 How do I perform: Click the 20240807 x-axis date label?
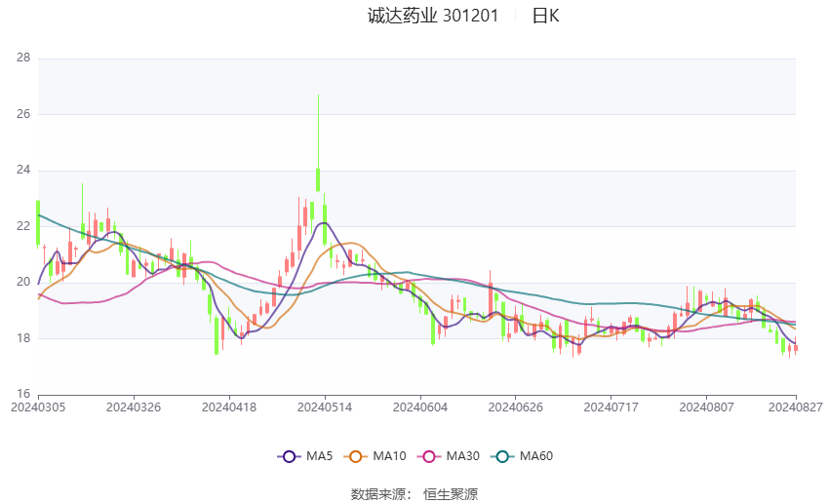tap(707, 407)
